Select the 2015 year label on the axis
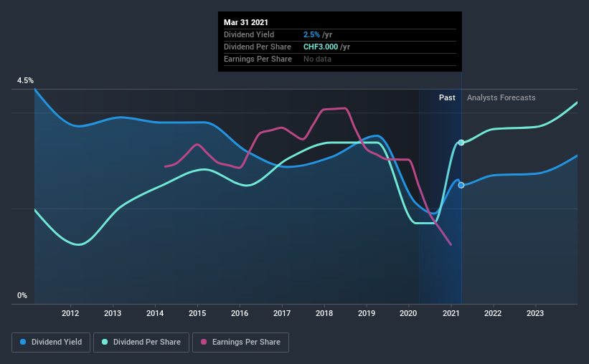Viewport: 589px width, 364px height. tap(197, 313)
